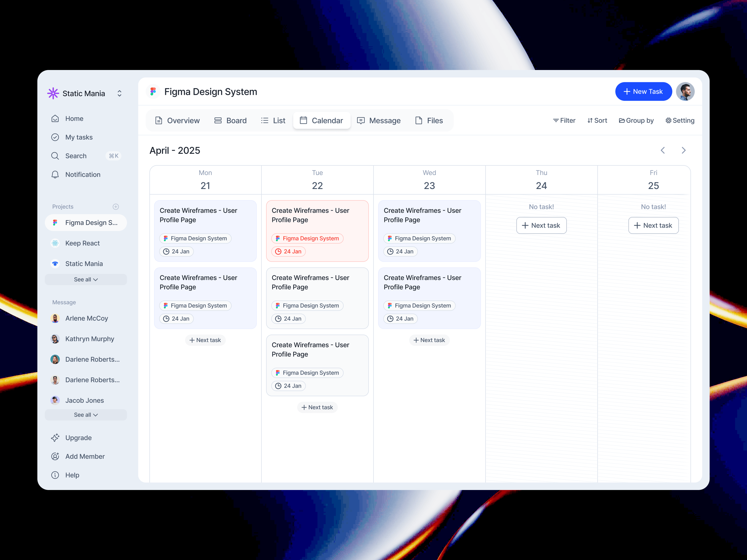Open Sort options

[x=597, y=120]
